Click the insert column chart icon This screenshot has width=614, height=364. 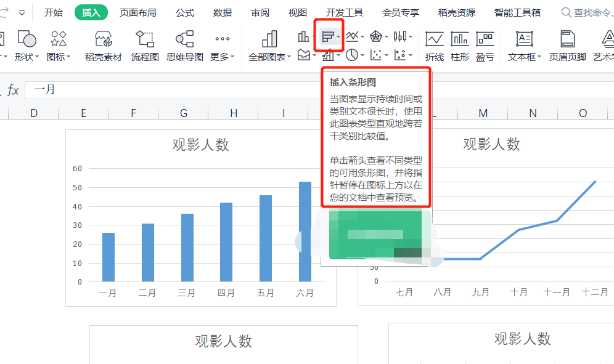[303, 37]
